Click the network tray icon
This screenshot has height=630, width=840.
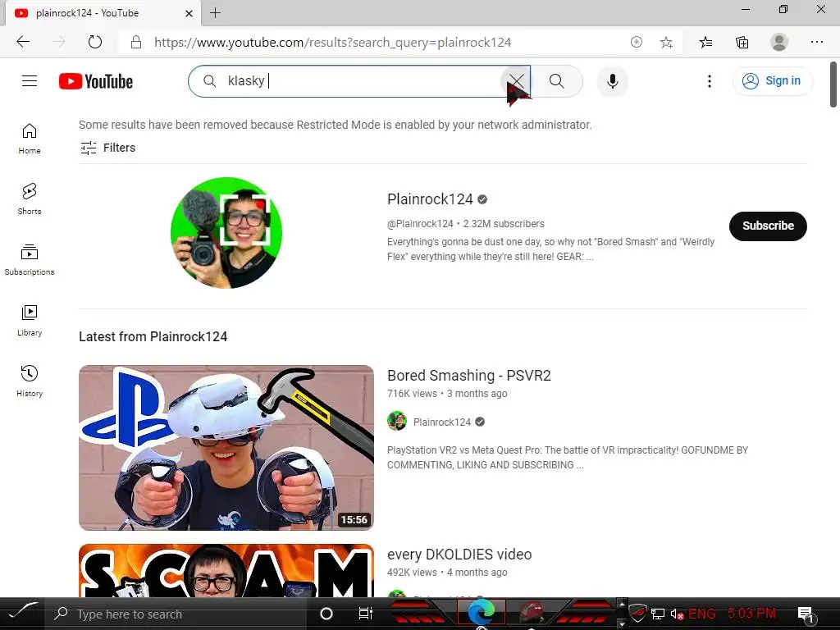[658, 614]
